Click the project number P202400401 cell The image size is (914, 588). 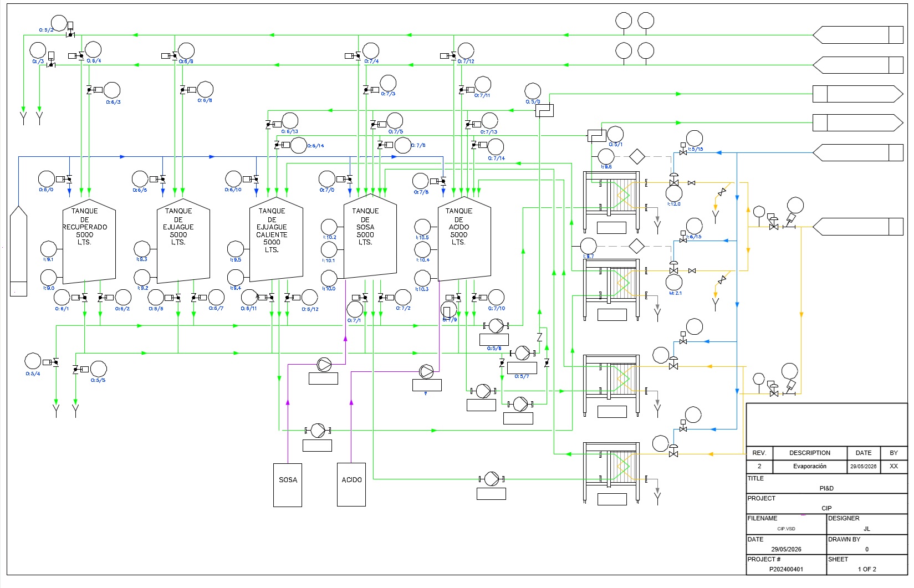(x=786, y=569)
